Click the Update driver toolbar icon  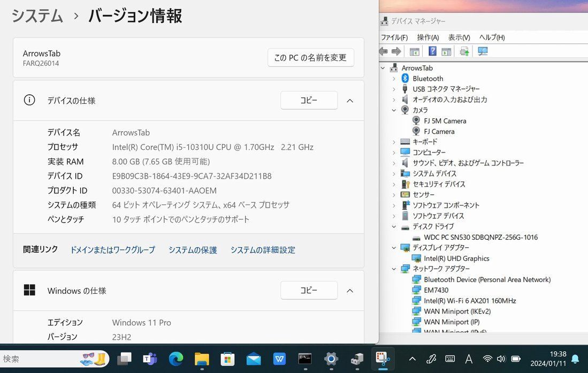tap(464, 51)
